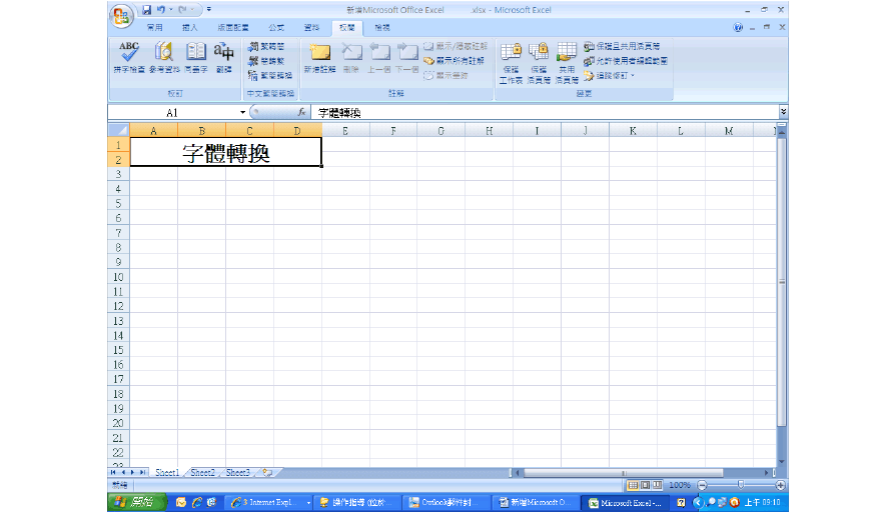The height and width of the screenshot is (512, 893).
Task: Convert Traditional to Simplified (繁轉簡)
Action: [266, 47]
